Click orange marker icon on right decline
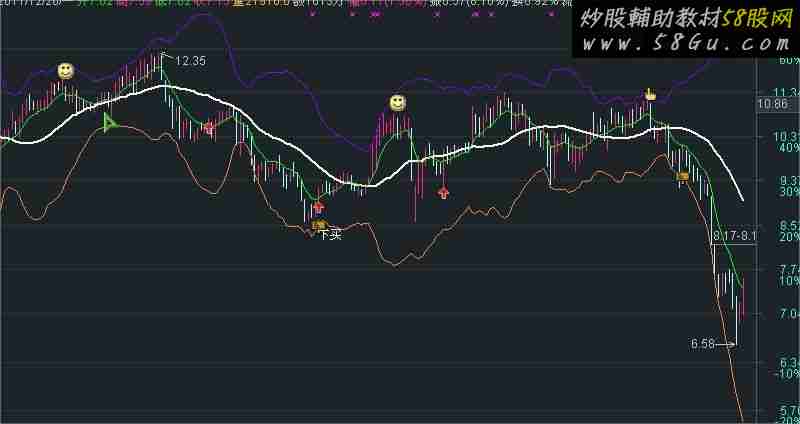This screenshot has width=800, height=424. [x=683, y=177]
